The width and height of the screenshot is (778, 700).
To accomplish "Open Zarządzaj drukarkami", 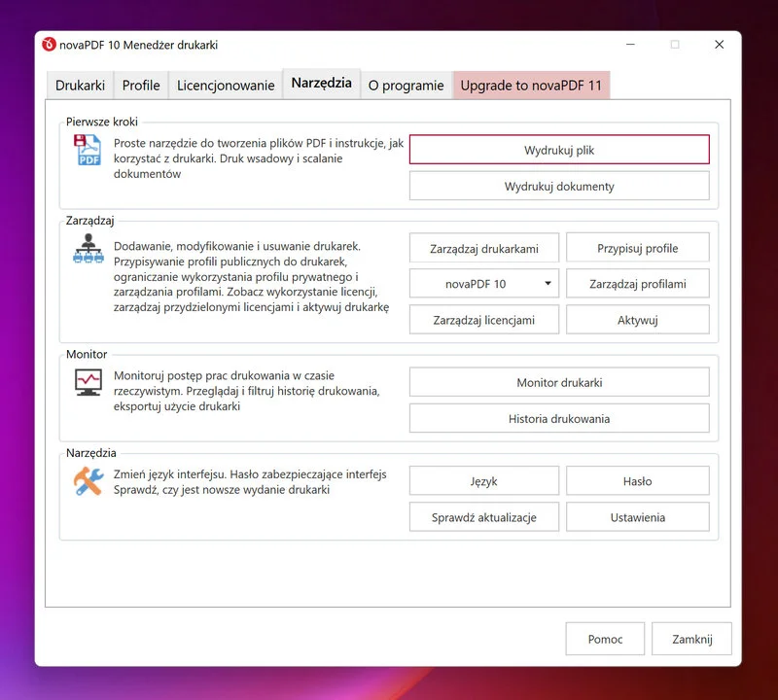I will [484, 249].
